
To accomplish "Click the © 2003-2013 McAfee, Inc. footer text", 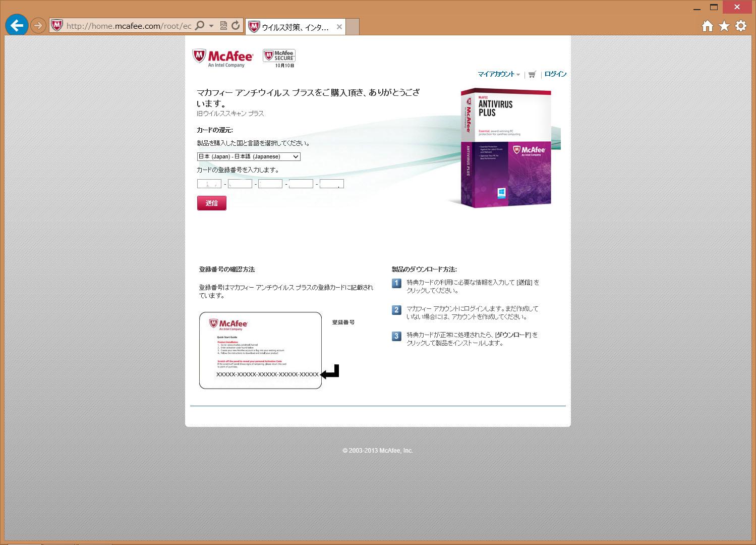I will pos(378,451).
